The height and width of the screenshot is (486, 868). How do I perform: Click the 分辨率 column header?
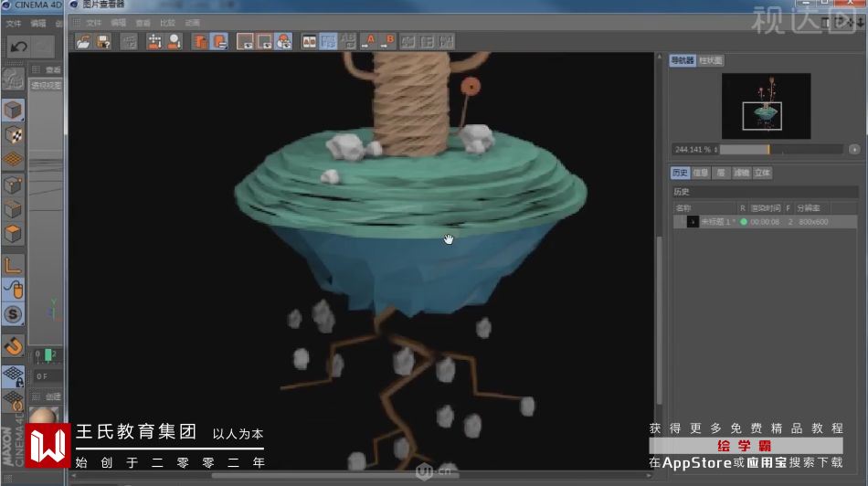tap(809, 208)
